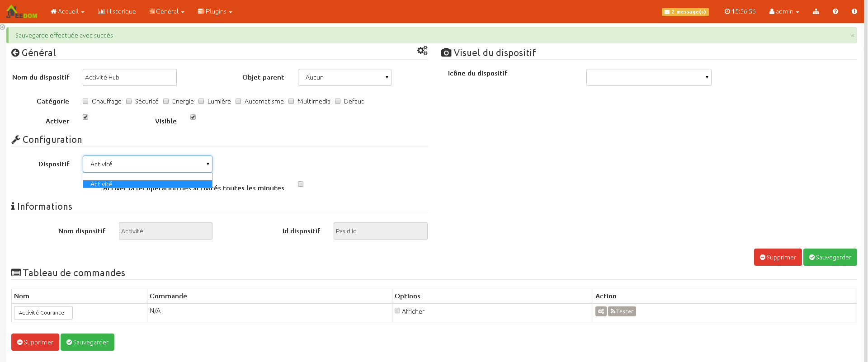The height and width of the screenshot is (362, 868).
Task: Click the exclamation info icon
Action: 854,11
